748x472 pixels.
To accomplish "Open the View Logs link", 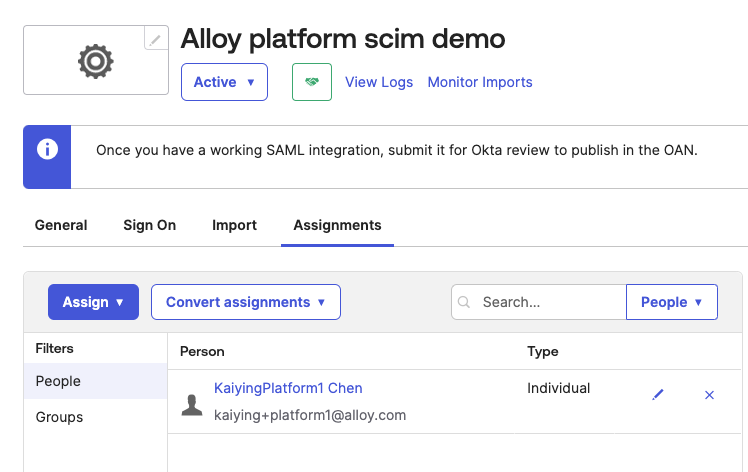I will (x=379, y=82).
